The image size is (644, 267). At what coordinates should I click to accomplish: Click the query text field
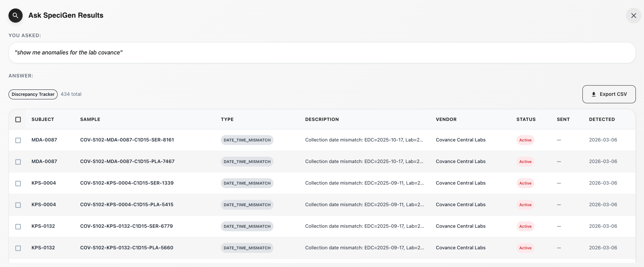322,53
